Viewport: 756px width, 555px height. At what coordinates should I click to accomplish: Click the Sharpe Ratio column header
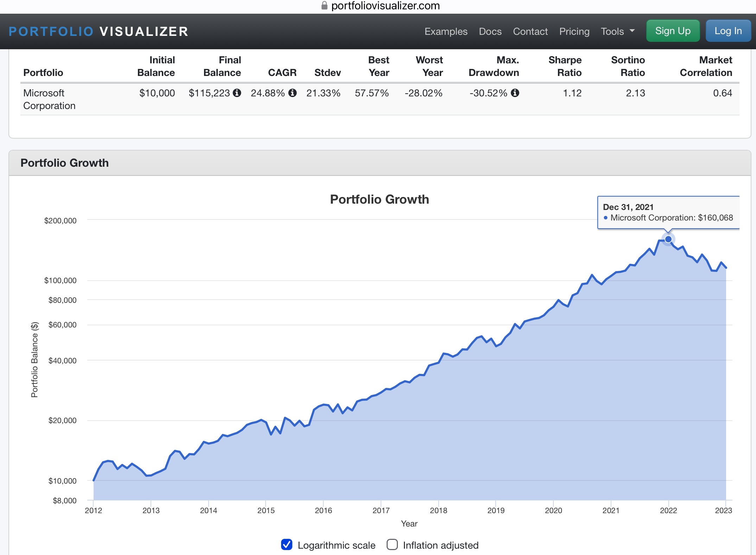click(x=565, y=66)
